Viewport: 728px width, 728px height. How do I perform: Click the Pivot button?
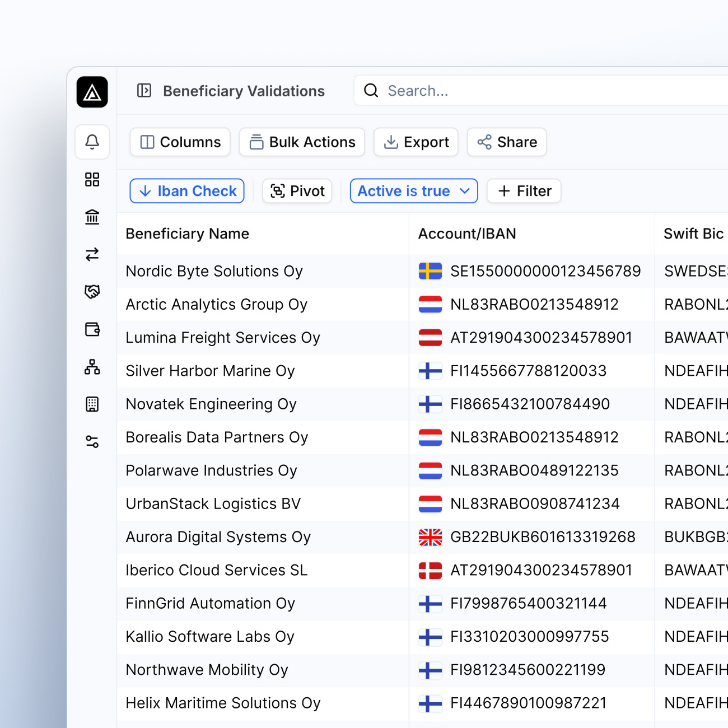point(297,191)
